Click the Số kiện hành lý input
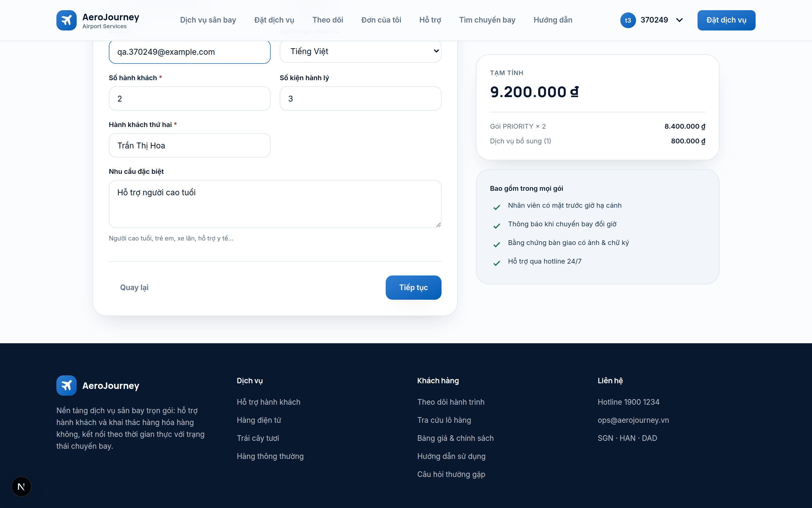 tap(360, 98)
